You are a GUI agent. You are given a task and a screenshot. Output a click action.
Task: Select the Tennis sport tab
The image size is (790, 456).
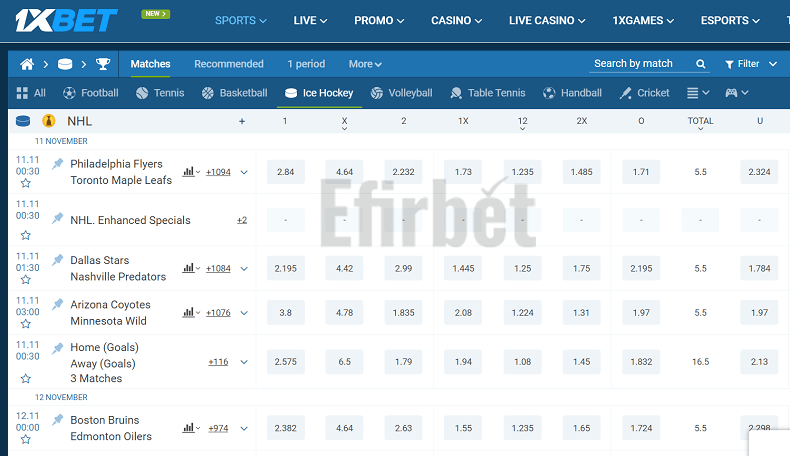click(160, 93)
